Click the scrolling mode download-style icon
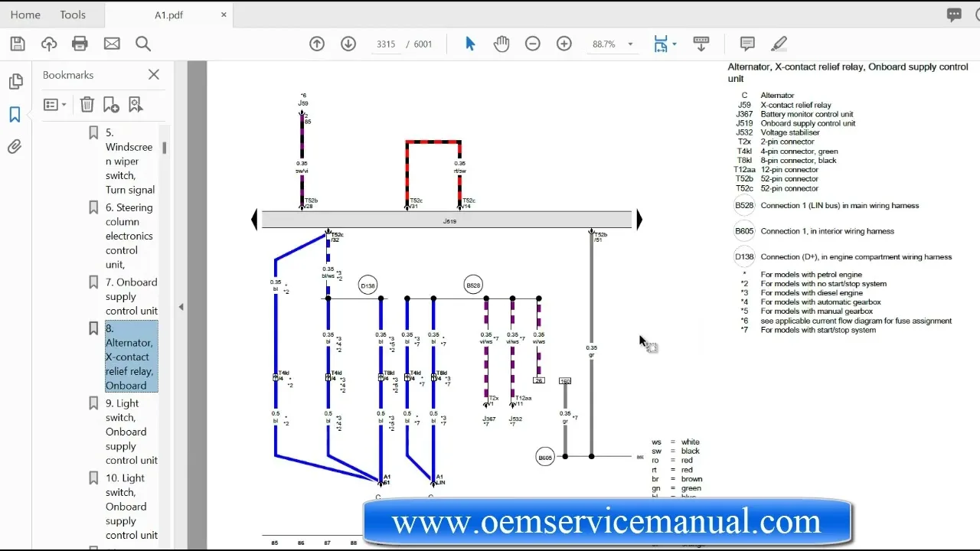This screenshot has width=980, height=551. click(x=701, y=44)
